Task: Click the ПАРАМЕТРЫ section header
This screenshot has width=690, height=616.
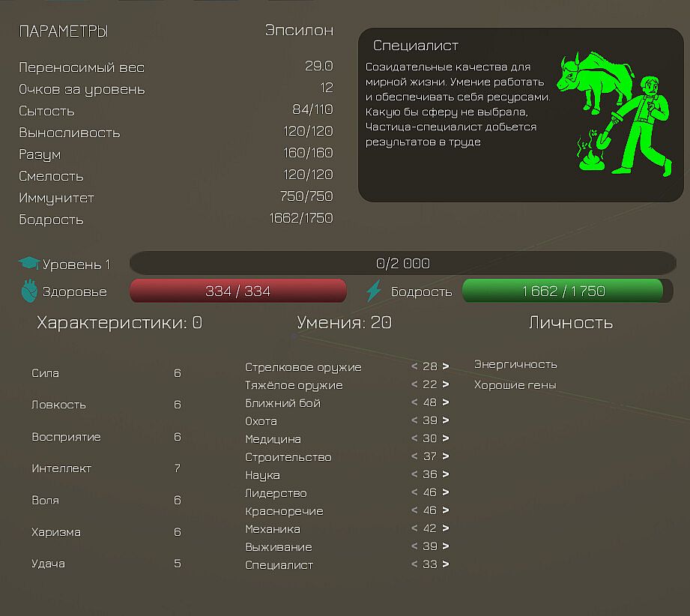Action: tap(64, 31)
